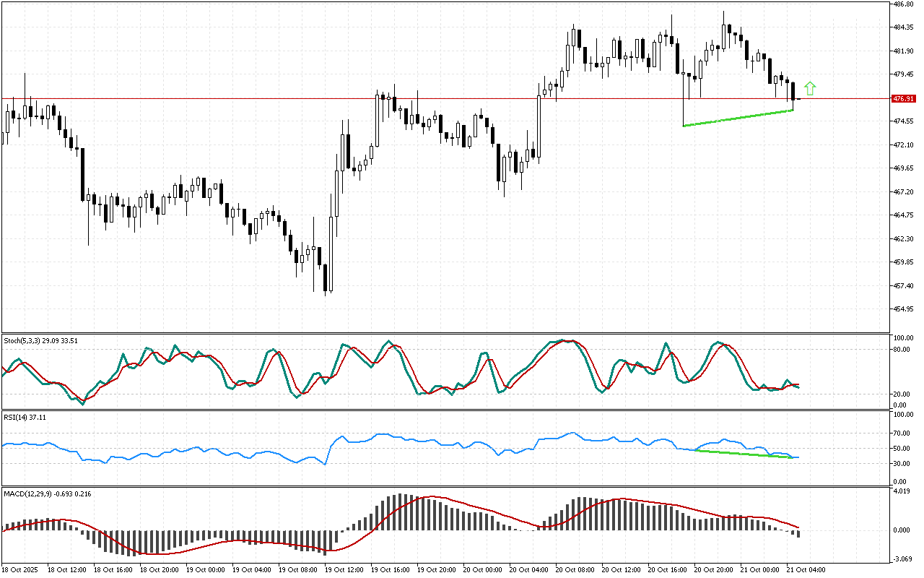Select the green trendline under the candles
This screenshot has height=578, width=924.
[x=738, y=118]
